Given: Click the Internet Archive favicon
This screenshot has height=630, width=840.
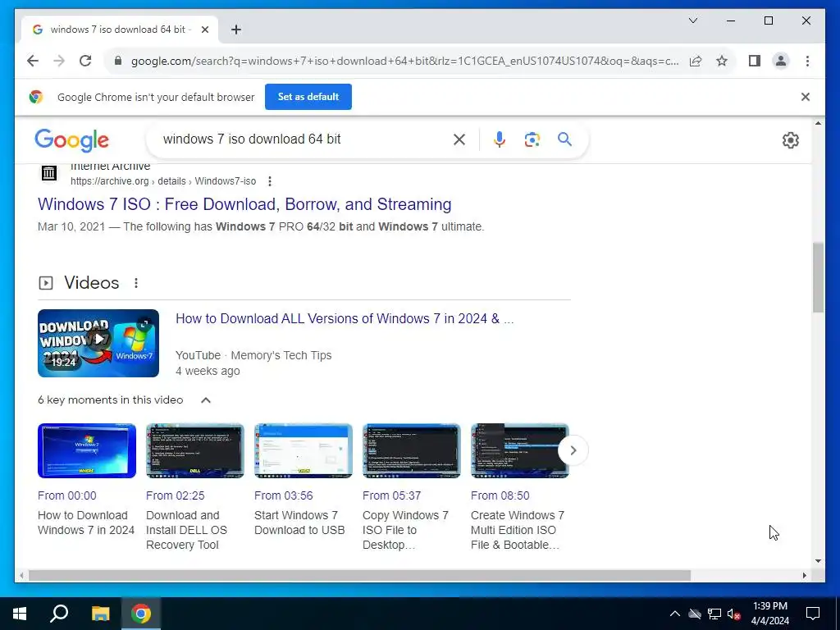Looking at the screenshot, I should point(49,173).
